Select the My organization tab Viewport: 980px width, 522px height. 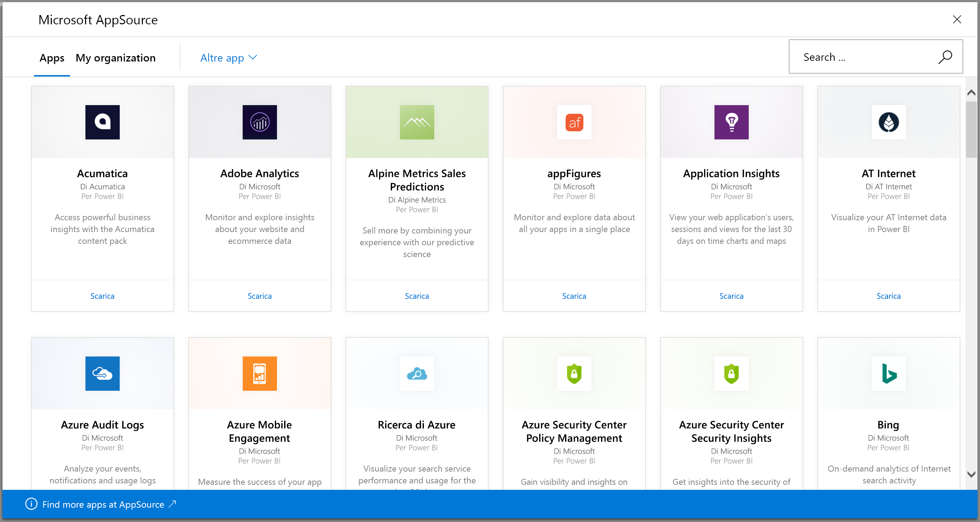tap(115, 58)
